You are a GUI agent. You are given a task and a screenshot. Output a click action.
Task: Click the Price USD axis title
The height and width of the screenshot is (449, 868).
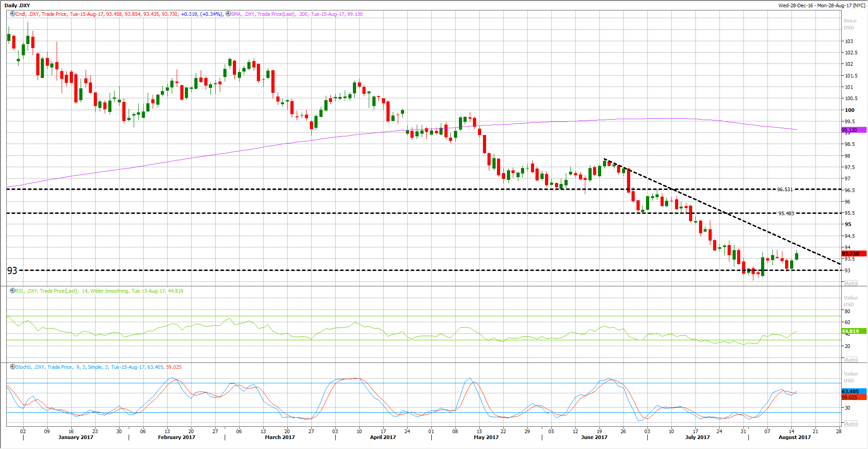(850, 24)
